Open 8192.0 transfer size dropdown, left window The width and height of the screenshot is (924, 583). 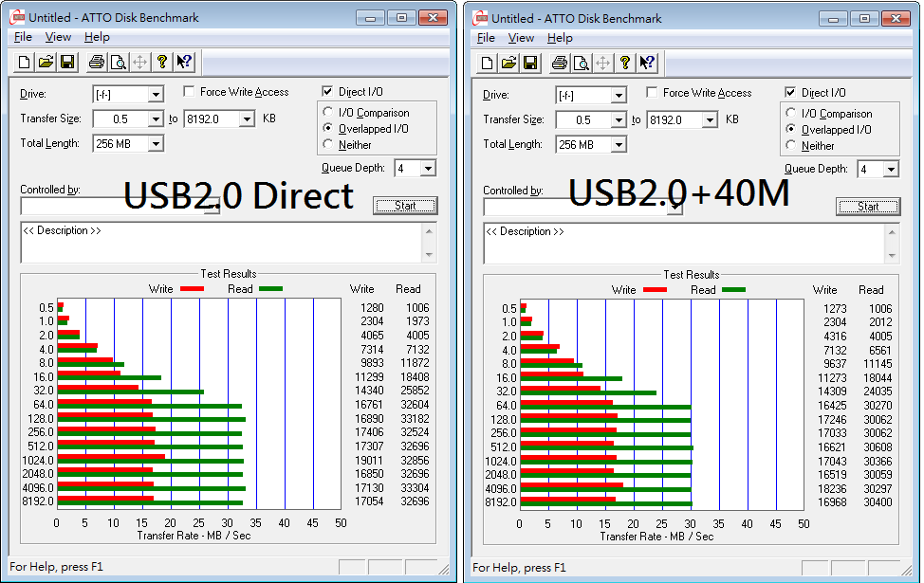pyautogui.click(x=247, y=118)
